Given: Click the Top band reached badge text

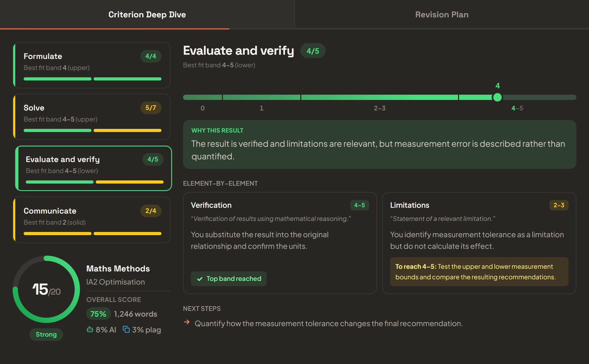Looking at the screenshot, I should (x=234, y=279).
